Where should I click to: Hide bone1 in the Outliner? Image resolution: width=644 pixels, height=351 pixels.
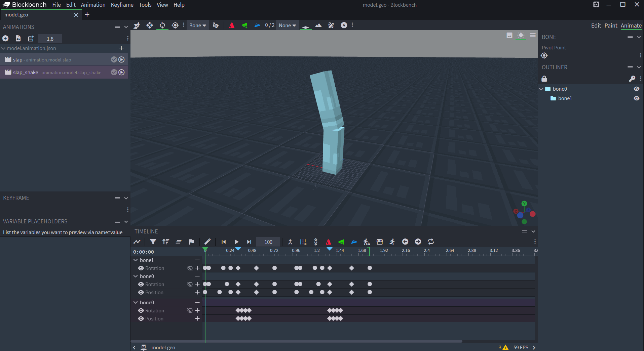[x=637, y=98]
